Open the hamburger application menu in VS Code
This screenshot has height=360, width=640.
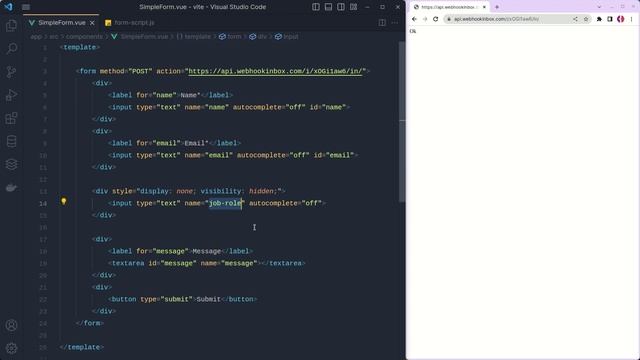click(26, 7)
